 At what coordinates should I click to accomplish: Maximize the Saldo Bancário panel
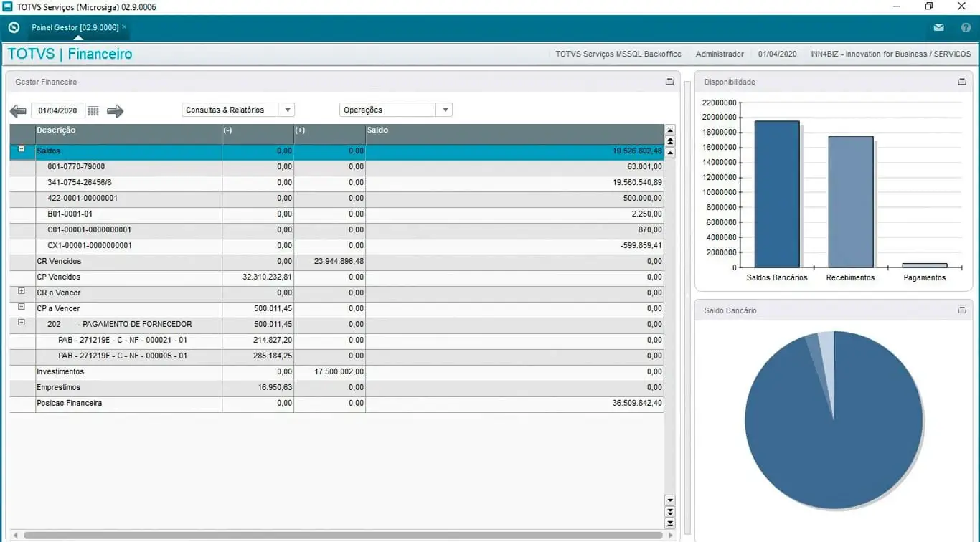point(962,310)
